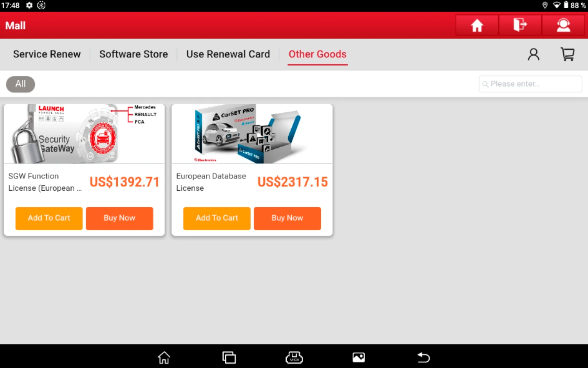Image resolution: width=588 pixels, height=368 pixels.
Task: Click SGW Function License title text
Action: click(45, 182)
